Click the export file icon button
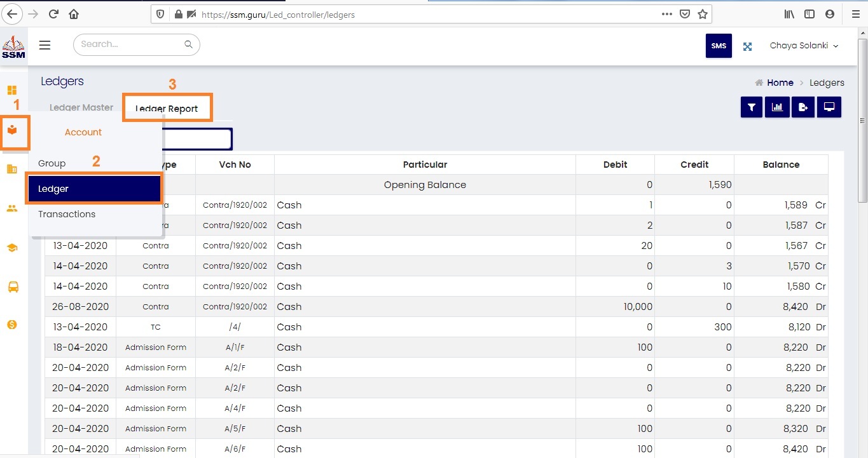 click(803, 107)
